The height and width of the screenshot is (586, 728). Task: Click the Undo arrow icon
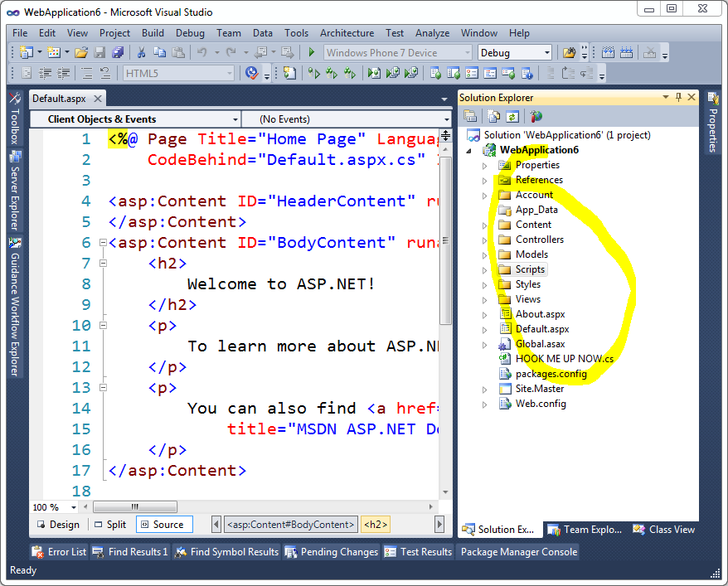(x=201, y=52)
